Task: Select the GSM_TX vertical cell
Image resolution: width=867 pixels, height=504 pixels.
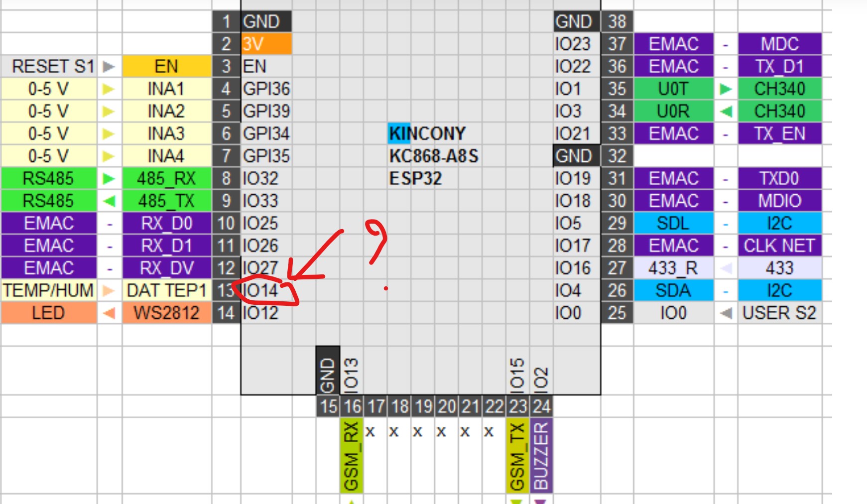Action: (517, 456)
